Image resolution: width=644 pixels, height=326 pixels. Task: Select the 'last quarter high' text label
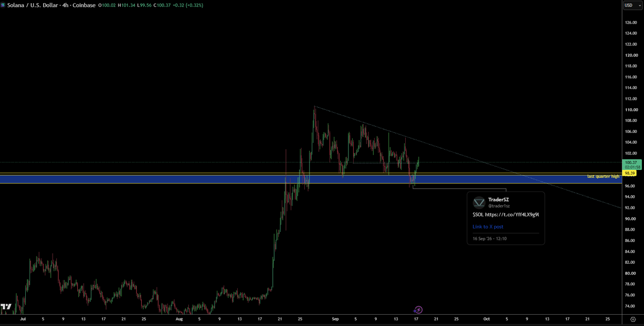[603, 176]
